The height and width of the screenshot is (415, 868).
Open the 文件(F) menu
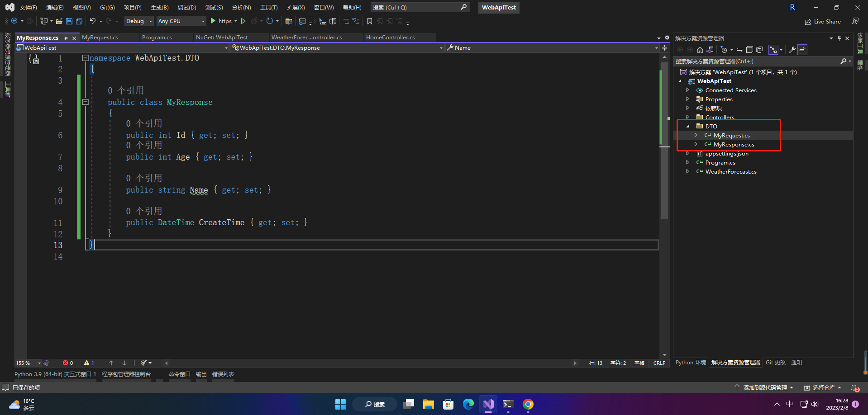coord(28,8)
